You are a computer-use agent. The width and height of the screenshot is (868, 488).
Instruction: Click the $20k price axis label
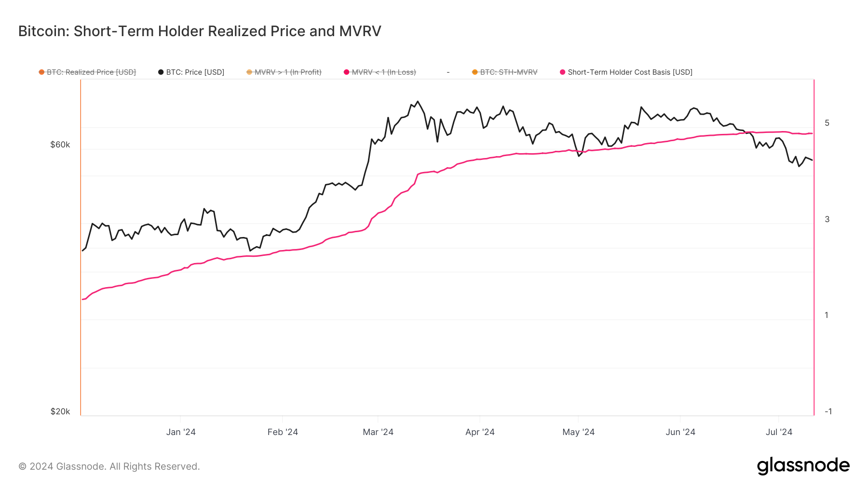[60, 411]
